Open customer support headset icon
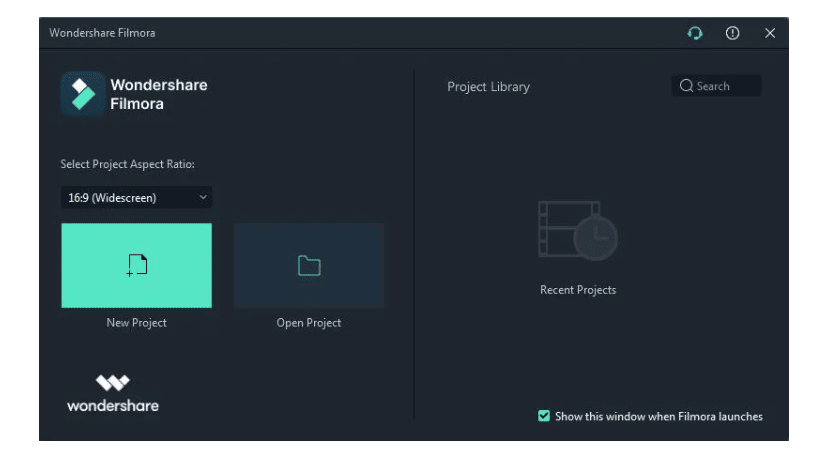Image resolution: width=831 pixels, height=461 pixels. pyautogui.click(x=695, y=33)
